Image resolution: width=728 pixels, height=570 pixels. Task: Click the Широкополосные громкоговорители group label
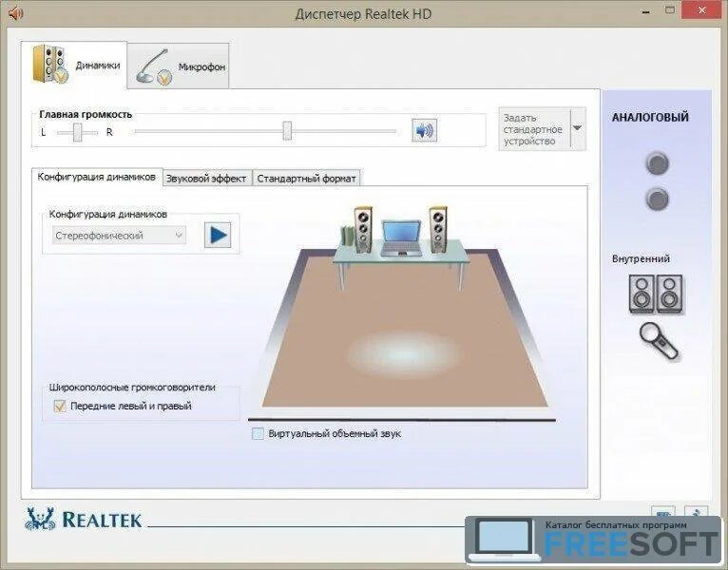(x=132, y=387)
